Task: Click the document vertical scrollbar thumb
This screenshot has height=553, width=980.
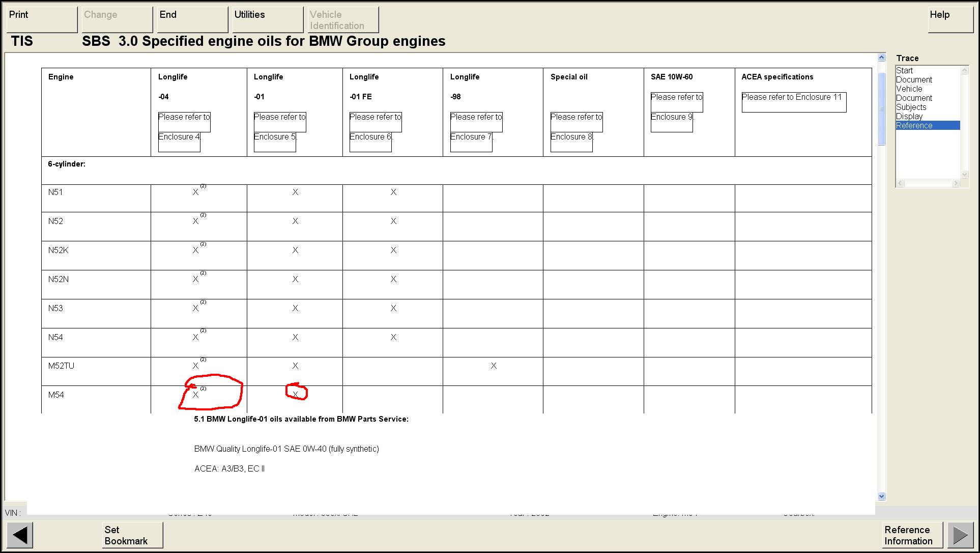Action: 882,108
